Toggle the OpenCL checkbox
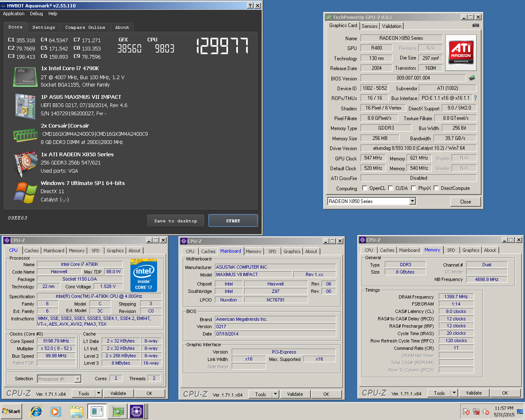 coord(365,188)
